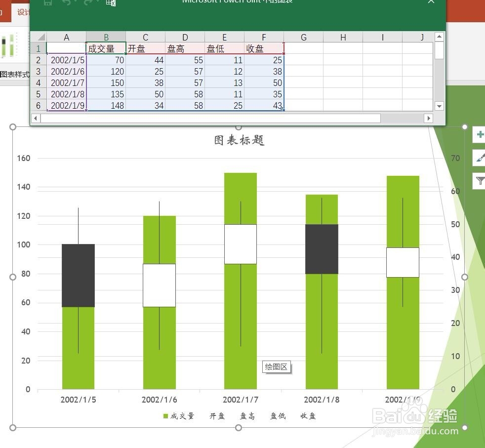This screenshot has height=448, width=485.
Task: Select cell containing 盘高
Action: pyautogui.click(x=185, y=48)
